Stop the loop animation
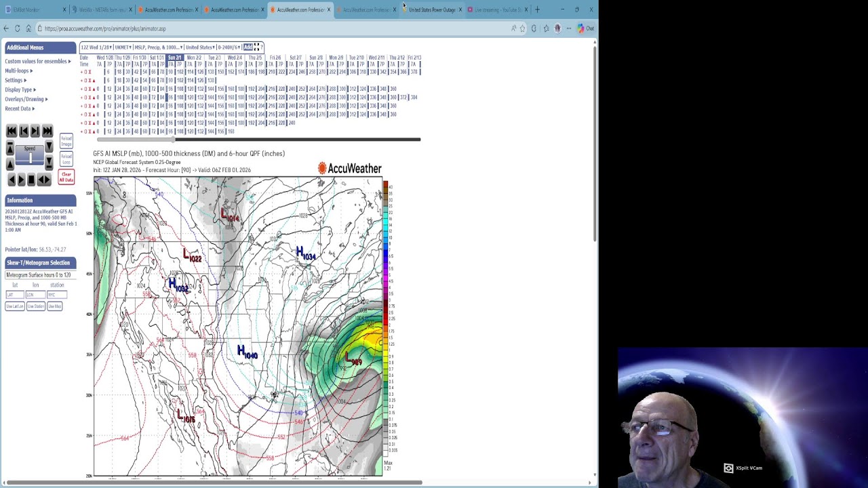 tap(31, 180)
